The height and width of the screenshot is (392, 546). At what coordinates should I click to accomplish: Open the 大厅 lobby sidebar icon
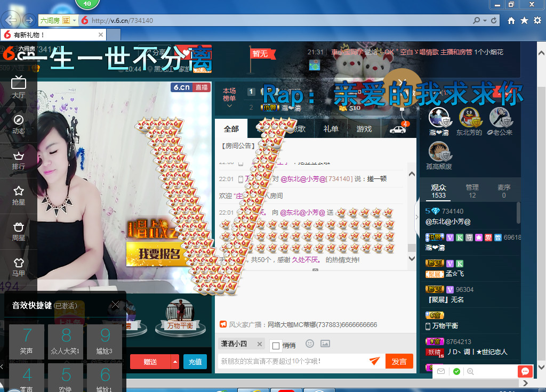point(19,87)
